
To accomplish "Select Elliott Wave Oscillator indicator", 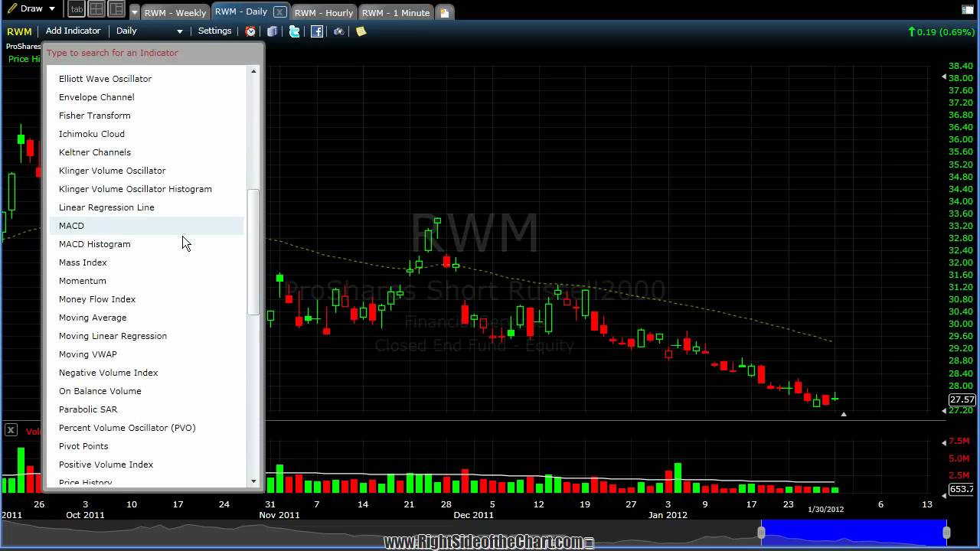I will click(x=147, y=79).
